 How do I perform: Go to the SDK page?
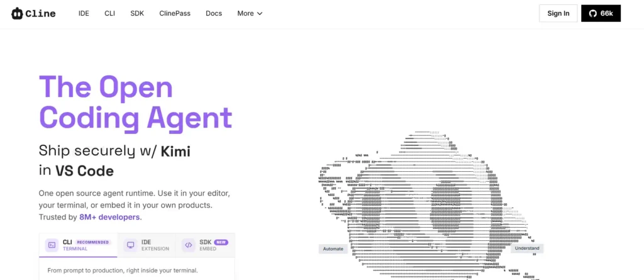[x=137, y=13]
